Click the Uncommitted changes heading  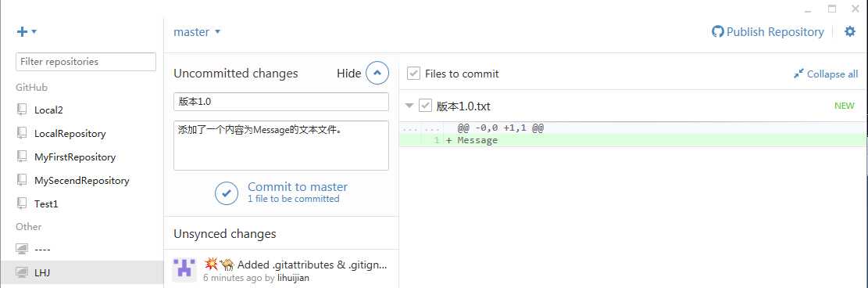236,74
